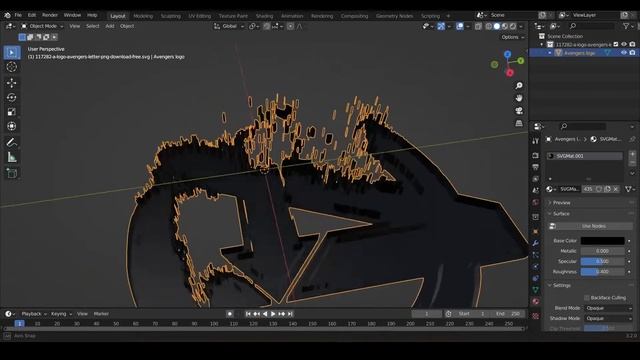Open the Shadow Mode Opaque dropdown
This screenshot has width=640, height=360.
pyautogui.click(x=608, y=318)
